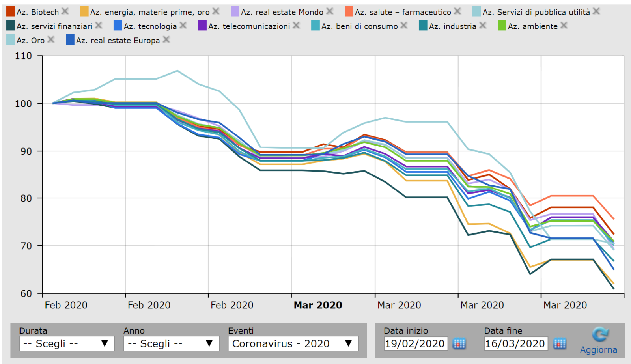Screen dimensions: 631x364
Task: Click the Az. servizi finanziari color swatch
Action: (11, 26)
